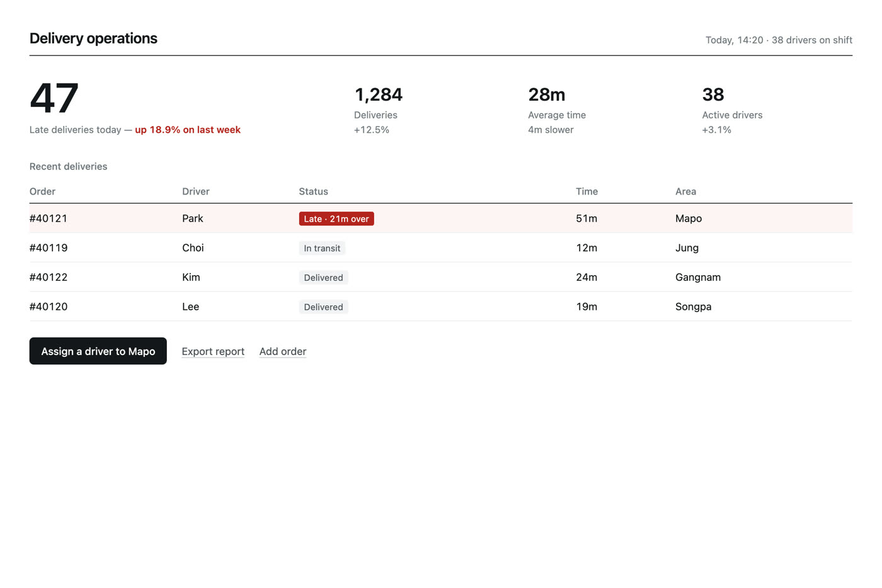Viewport: 882px width, 588px height.
Task: Click the Assign a driver to Mapo button
Action: coord(98,351)
